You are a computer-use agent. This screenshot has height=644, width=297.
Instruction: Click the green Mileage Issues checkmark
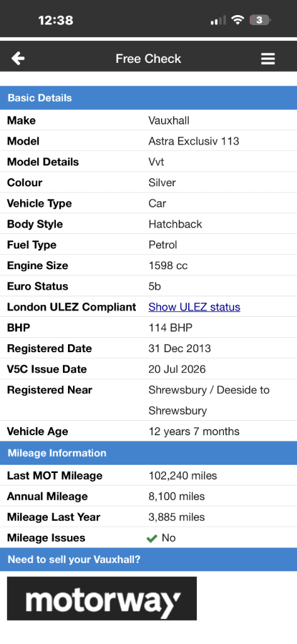(152, 538)
